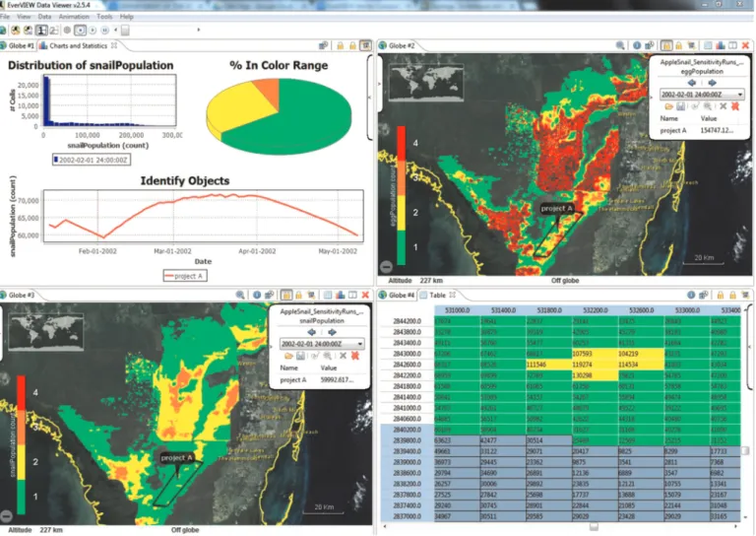Click the save disk icon in the eggPopulation panel

[x=680, y=106]
